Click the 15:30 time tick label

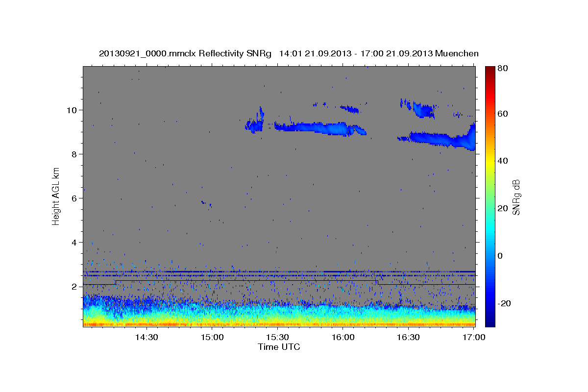[278, 337]
